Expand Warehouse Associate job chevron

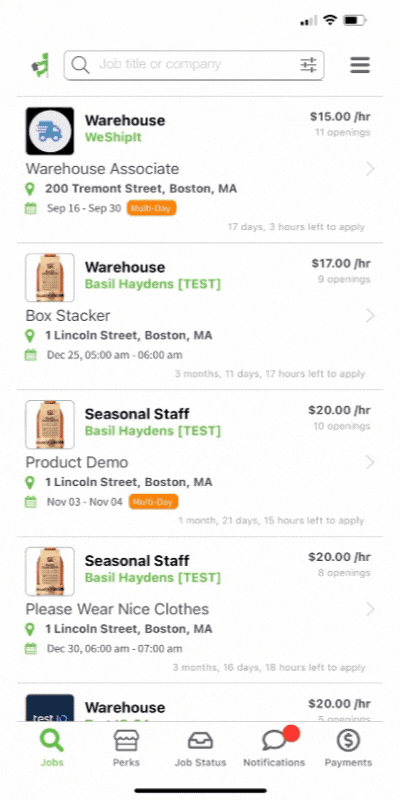tap(370, 169)
